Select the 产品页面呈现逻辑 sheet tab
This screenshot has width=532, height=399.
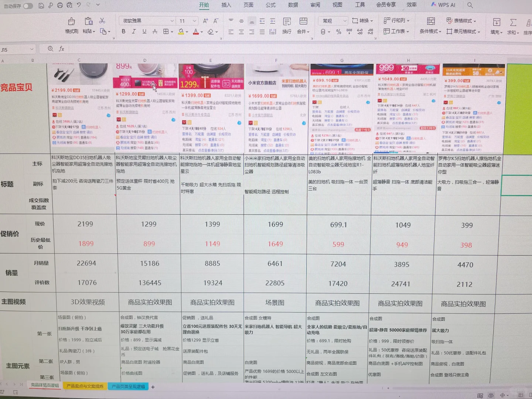point(128,386)
